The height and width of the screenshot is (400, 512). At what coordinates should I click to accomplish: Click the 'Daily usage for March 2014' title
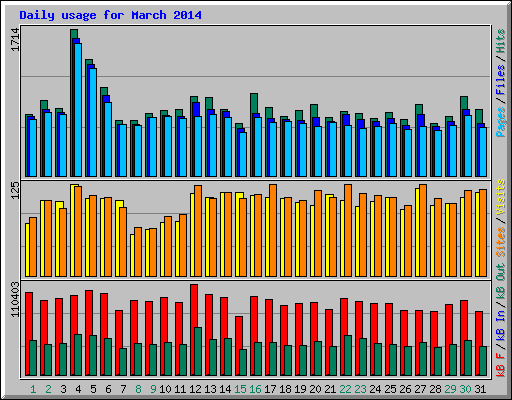pyautogui.click(x=110, y=15)
